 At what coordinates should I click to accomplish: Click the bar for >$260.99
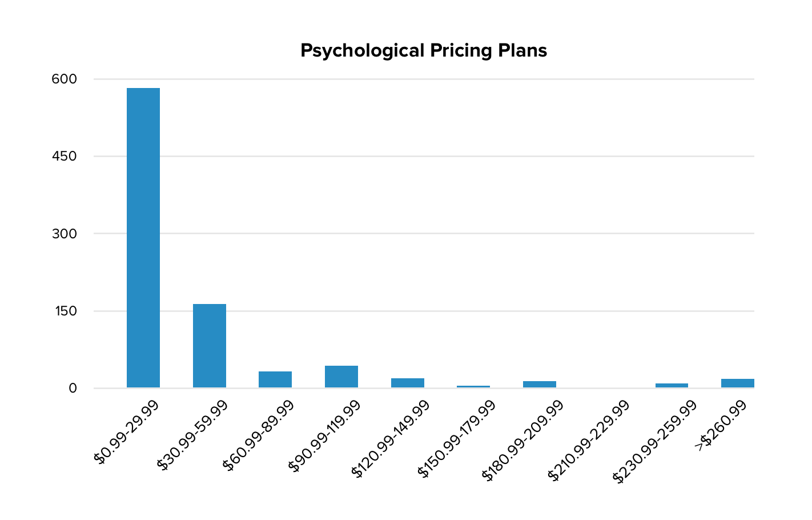[x=738, y=383]
